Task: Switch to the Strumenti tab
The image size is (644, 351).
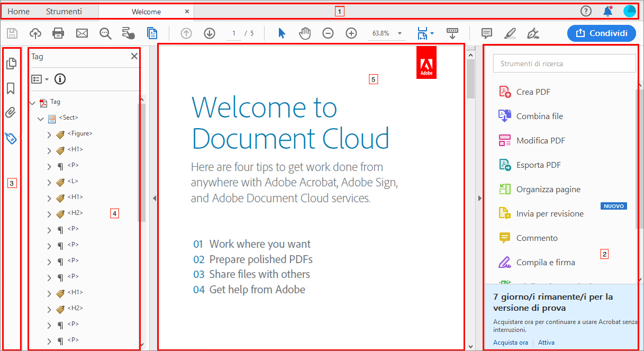Action: 64,11
